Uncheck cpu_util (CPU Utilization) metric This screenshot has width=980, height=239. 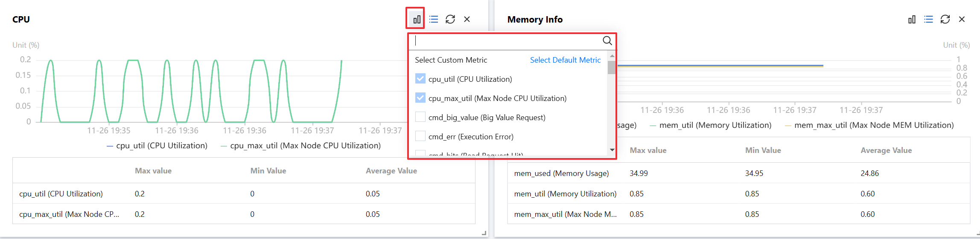pos(420,79)
